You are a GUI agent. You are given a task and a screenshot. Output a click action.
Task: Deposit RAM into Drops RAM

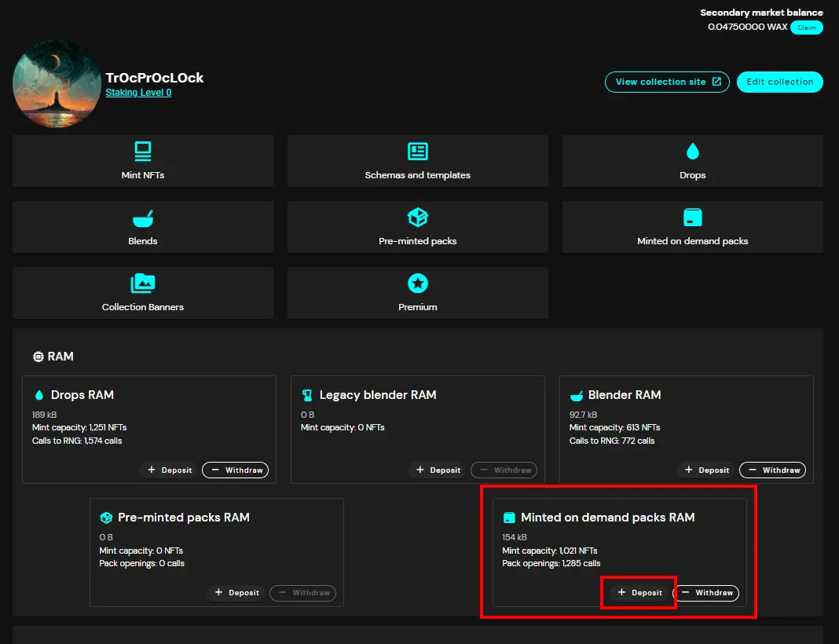pos(170,470)
